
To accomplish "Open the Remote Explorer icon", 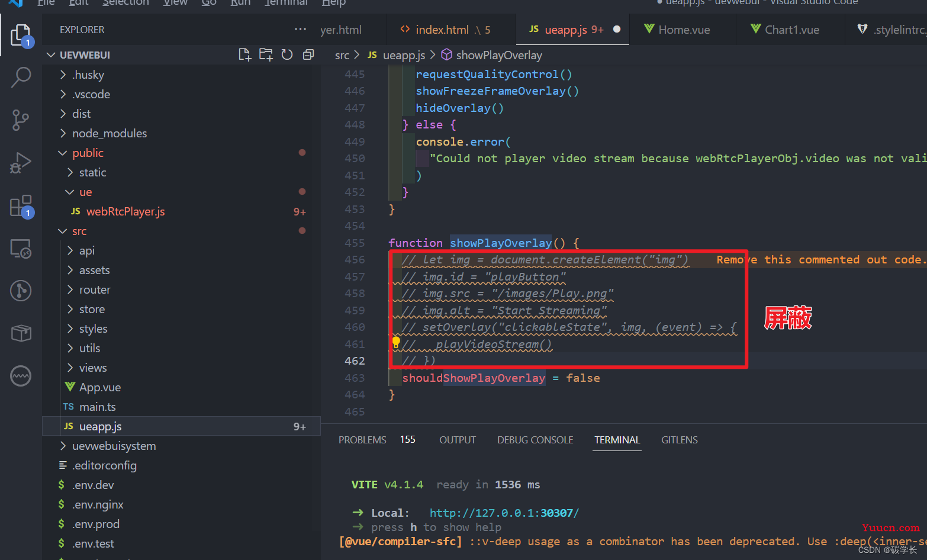I will click(21, 249).
